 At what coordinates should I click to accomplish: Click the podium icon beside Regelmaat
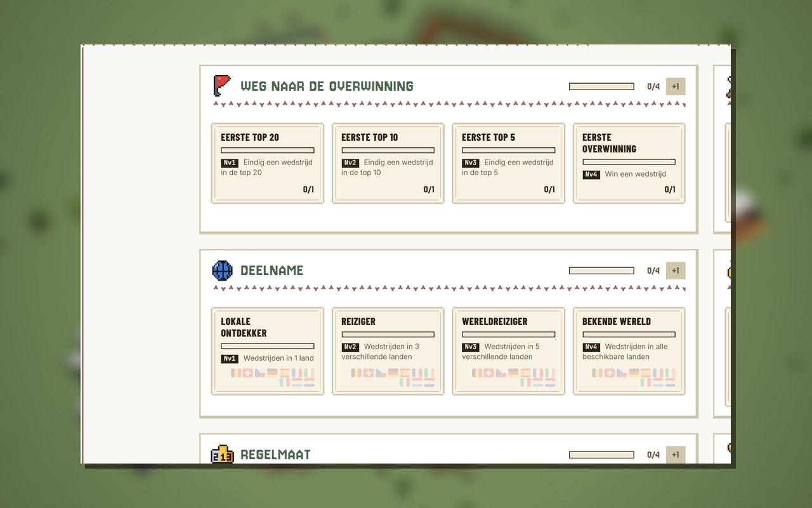(x=222, y=454)
